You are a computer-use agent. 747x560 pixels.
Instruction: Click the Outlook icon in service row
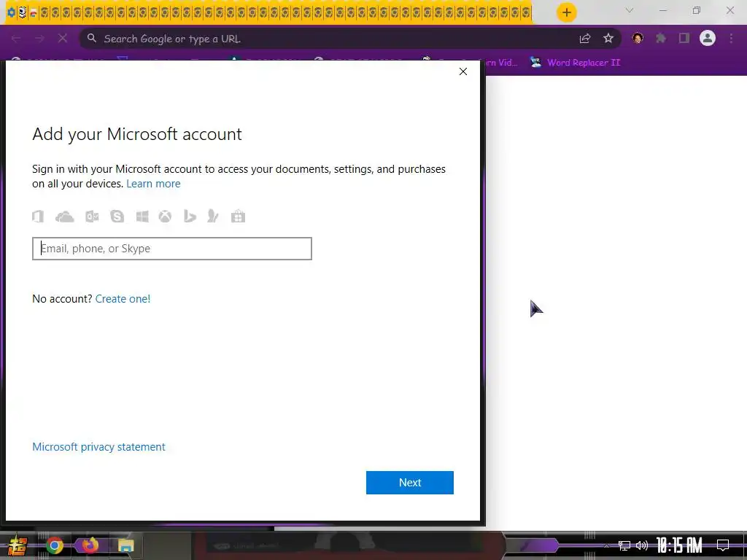click(x=92, y=217)
